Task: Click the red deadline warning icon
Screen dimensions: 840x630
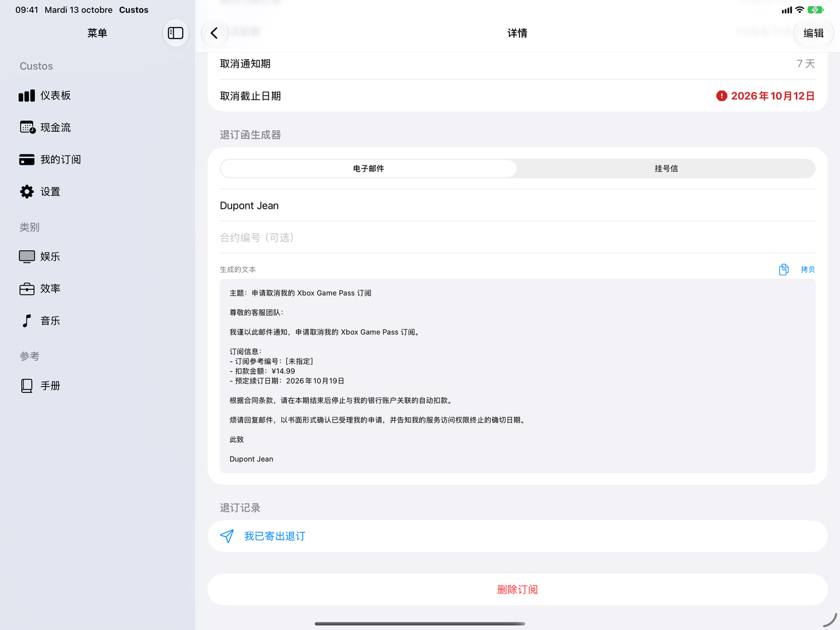Action: [x=722, y=96]
